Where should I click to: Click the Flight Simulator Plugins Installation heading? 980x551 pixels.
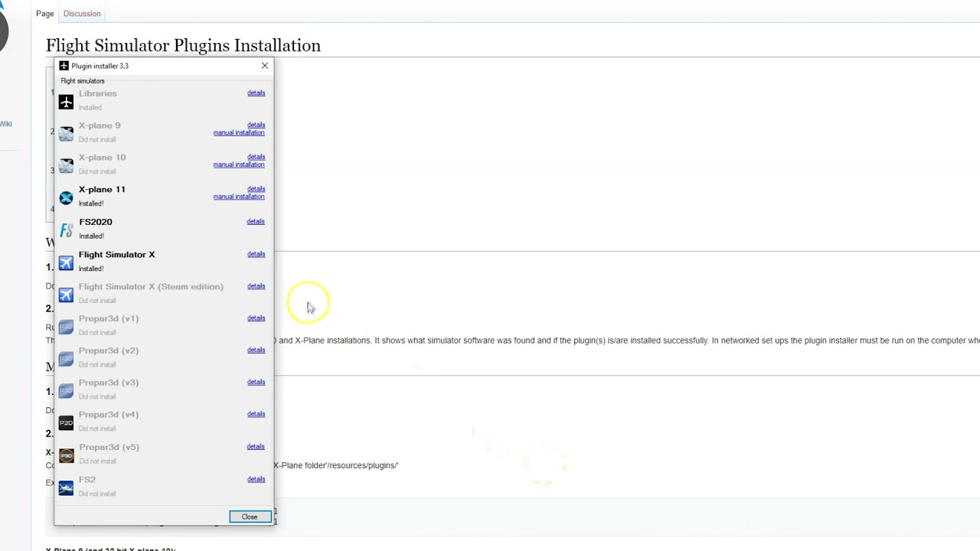click(183, 46)
